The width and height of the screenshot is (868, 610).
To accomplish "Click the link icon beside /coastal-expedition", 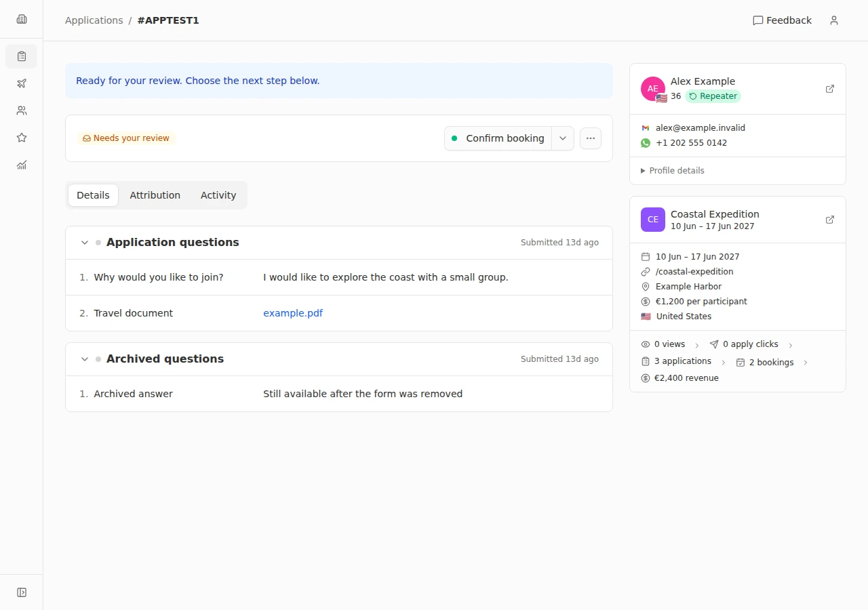I will [646, 272].
